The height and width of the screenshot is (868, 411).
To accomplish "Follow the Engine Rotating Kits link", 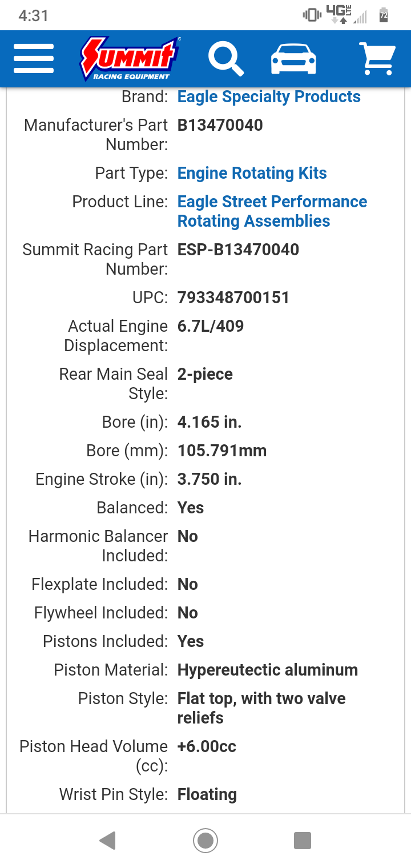I will [252, 173].
